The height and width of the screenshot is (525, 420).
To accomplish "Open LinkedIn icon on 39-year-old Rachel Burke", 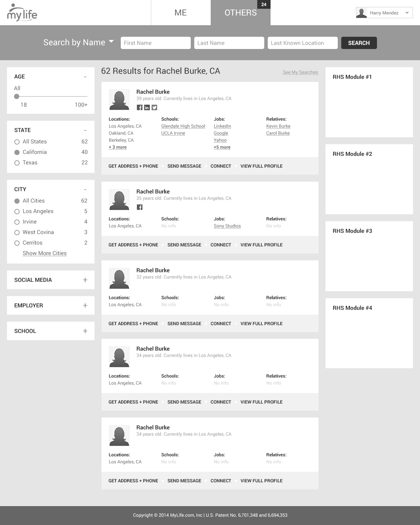I will click(x=147, y=107).
